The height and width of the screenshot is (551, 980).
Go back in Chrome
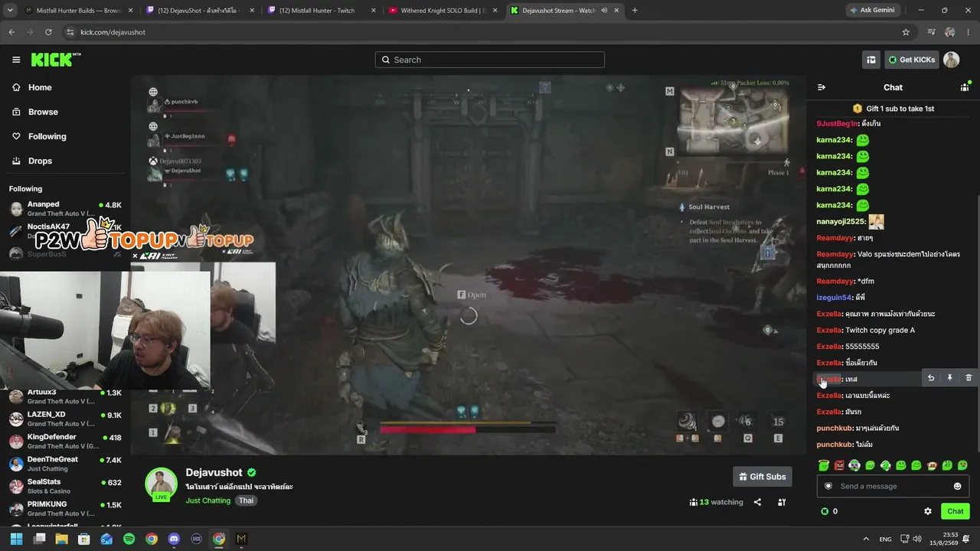click(x=11, y=32)
